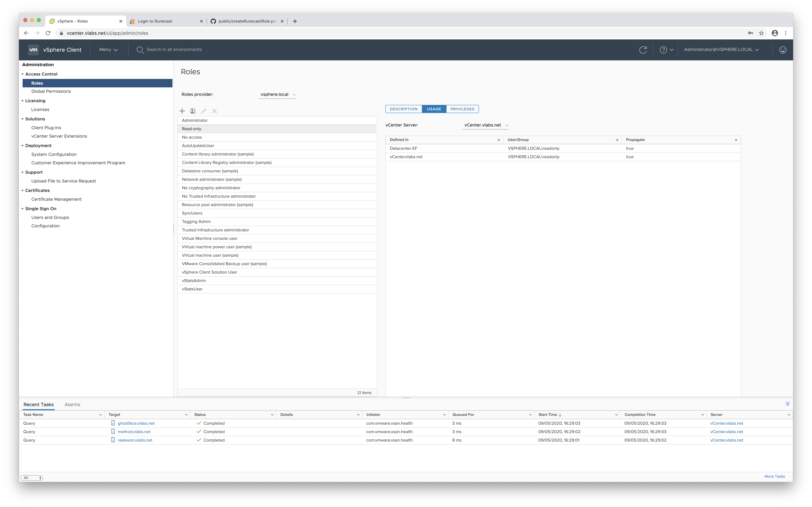812x507 pixels.
Task: Open the Administrator@VSPHERE.LOCAL user dropdown
Action: (x=721, y=50)
